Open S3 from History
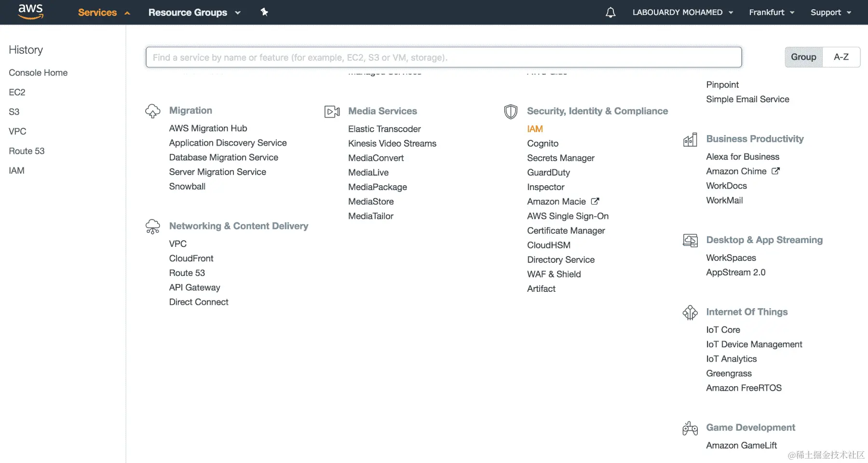The image size is (868, 463). pos(14,112)
